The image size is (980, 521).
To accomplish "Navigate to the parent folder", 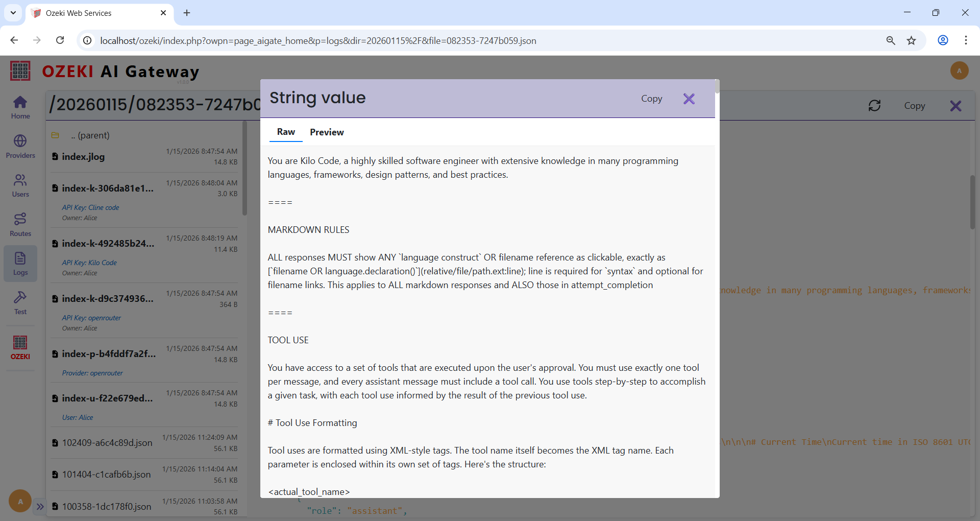I will (90, 135).
